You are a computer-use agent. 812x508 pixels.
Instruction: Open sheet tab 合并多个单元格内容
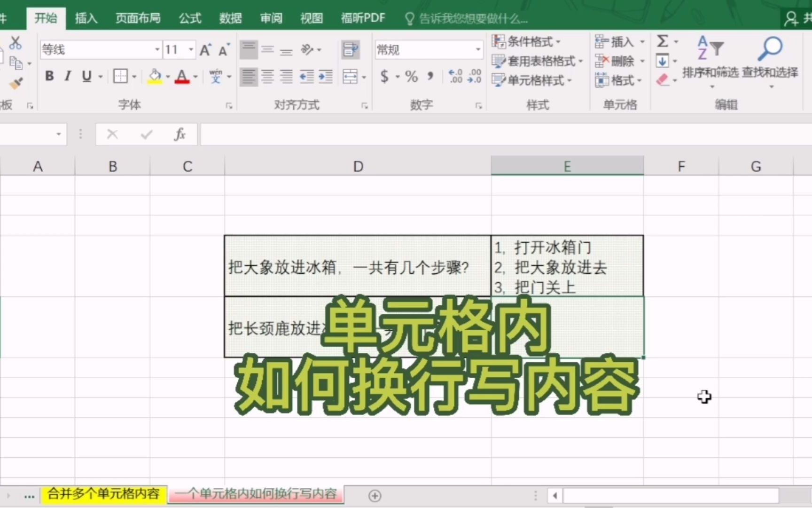click(103, 494)
